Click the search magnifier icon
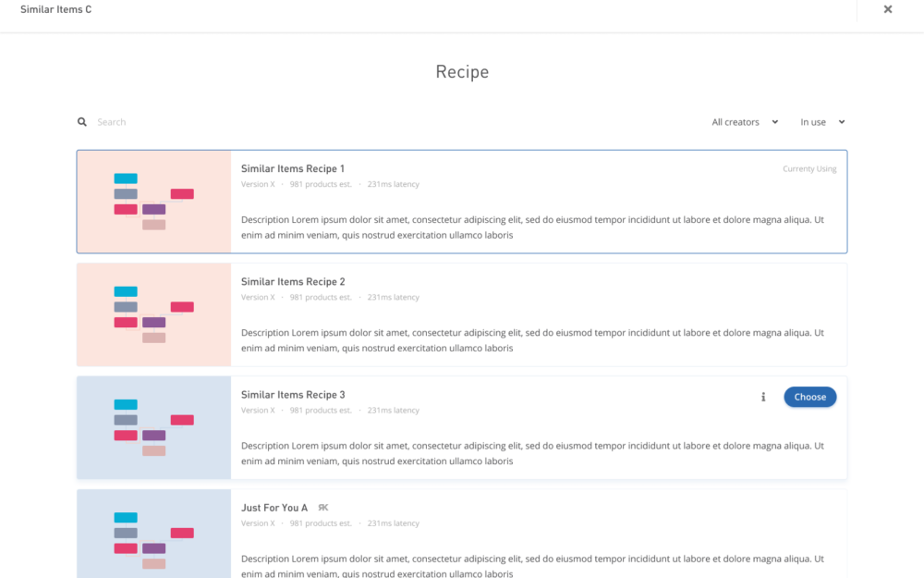924x578 pixels. coord(82,122)
